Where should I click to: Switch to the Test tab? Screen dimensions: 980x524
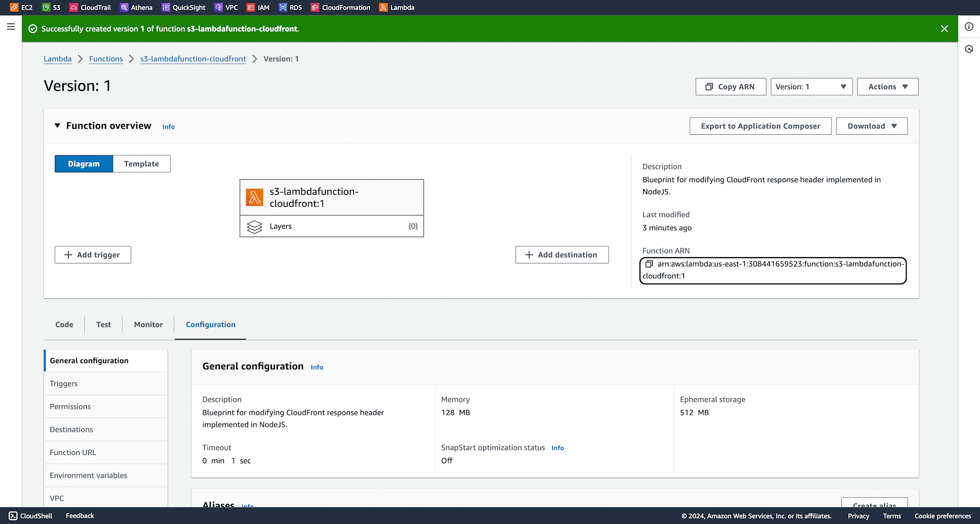(x=103, y=324)
